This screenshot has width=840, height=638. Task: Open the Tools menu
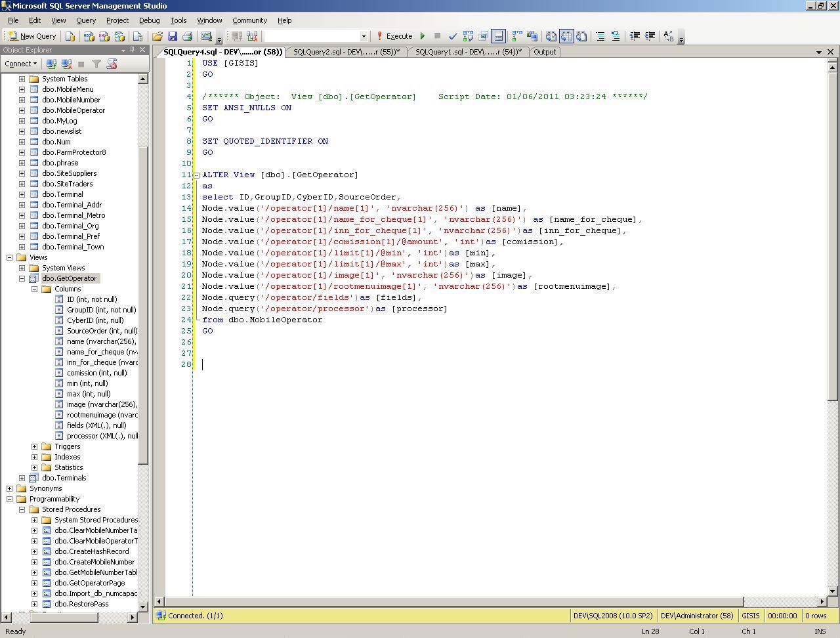click(178, 20)
